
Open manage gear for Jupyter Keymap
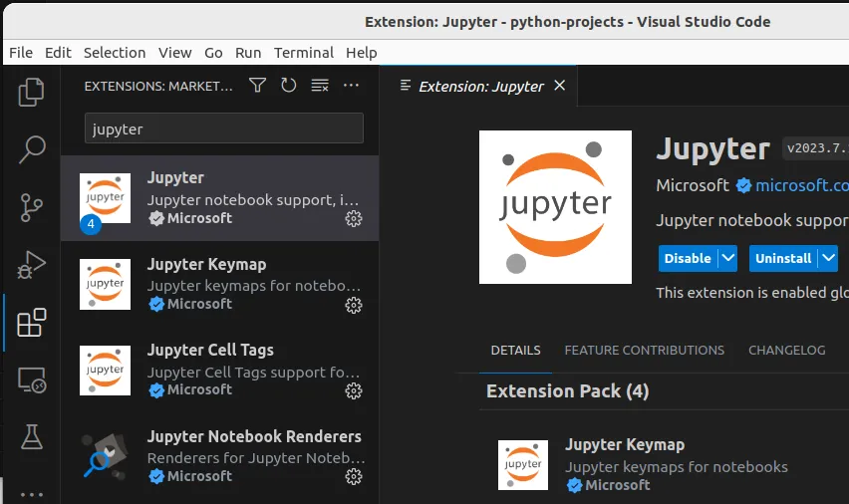353,305
